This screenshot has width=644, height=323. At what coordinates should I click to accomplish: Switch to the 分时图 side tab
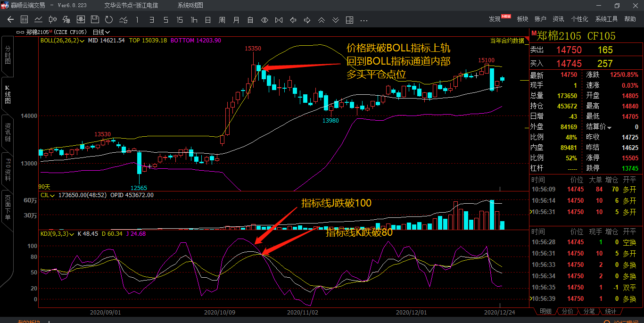tap(8, 56)
